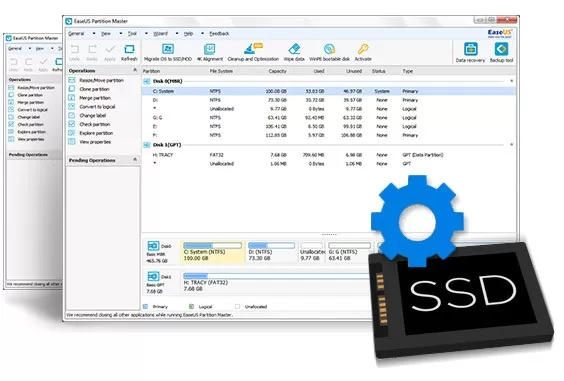Screen dimensions: 564x381
Task: Open the Feedback menu
Action: 219,33
